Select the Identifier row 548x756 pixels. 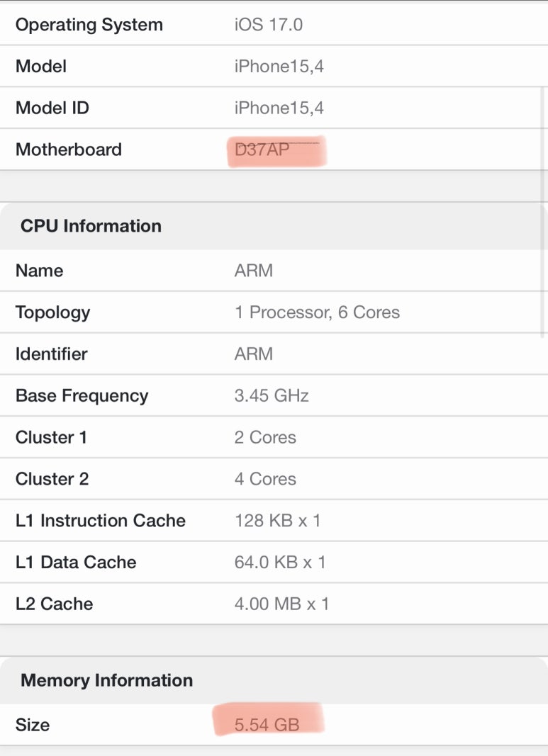pos(274,354)
